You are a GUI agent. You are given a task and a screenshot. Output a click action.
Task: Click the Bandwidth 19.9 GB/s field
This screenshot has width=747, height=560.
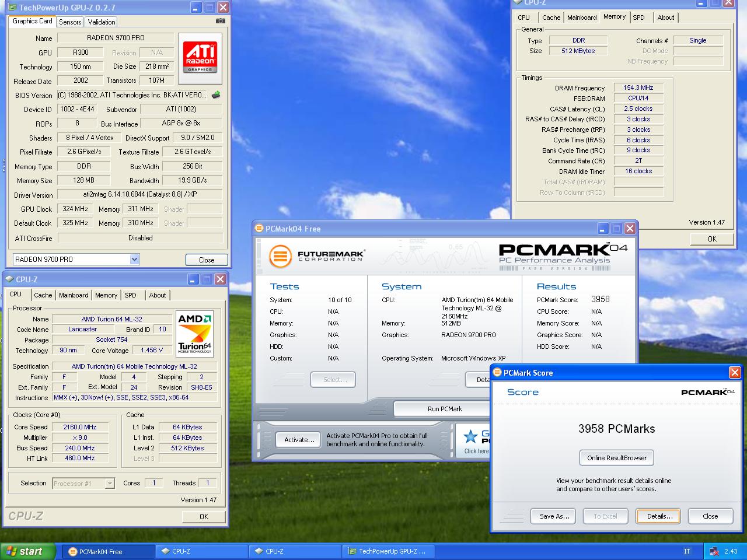point(193,180)
